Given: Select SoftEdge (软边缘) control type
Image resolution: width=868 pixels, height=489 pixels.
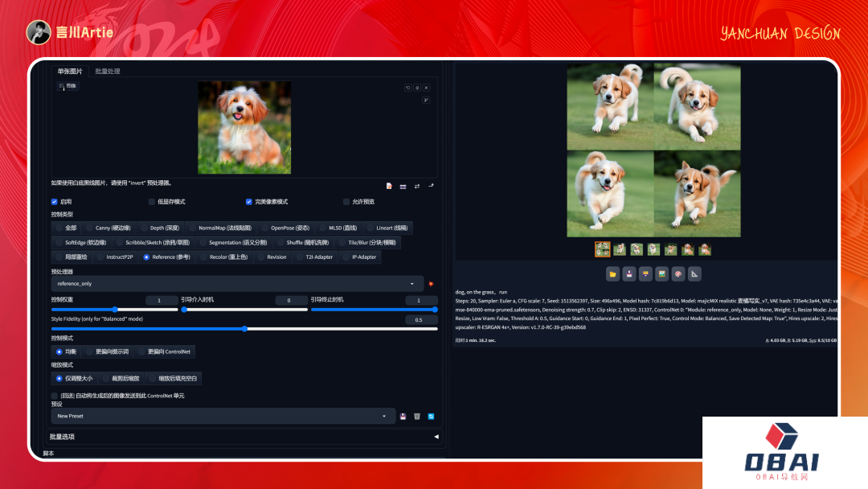Looking at the screenshot, I should point(81,243).
